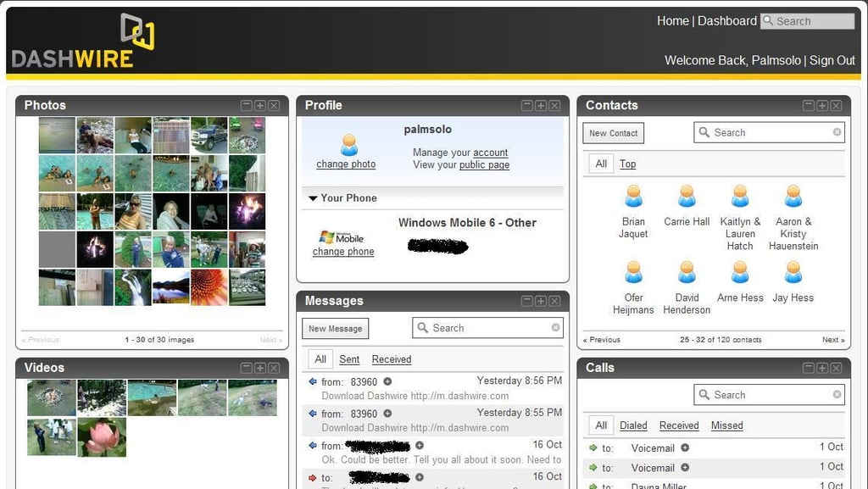Click the profile avatar icon above change photo

coord(348,145)
